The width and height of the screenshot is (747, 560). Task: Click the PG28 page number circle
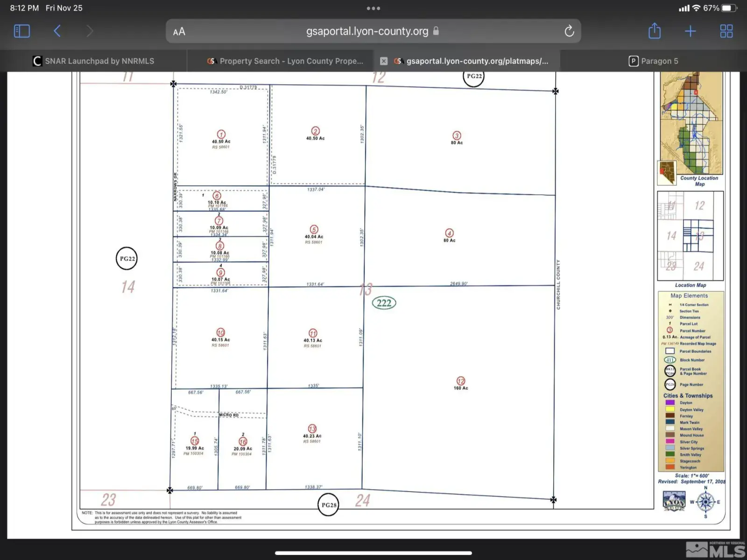329,504
